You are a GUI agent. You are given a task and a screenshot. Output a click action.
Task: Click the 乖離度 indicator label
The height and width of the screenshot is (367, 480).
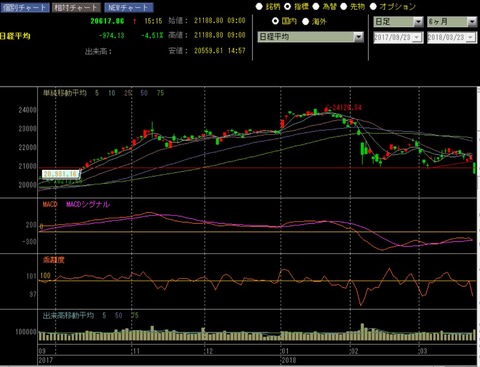click(54, 260)
